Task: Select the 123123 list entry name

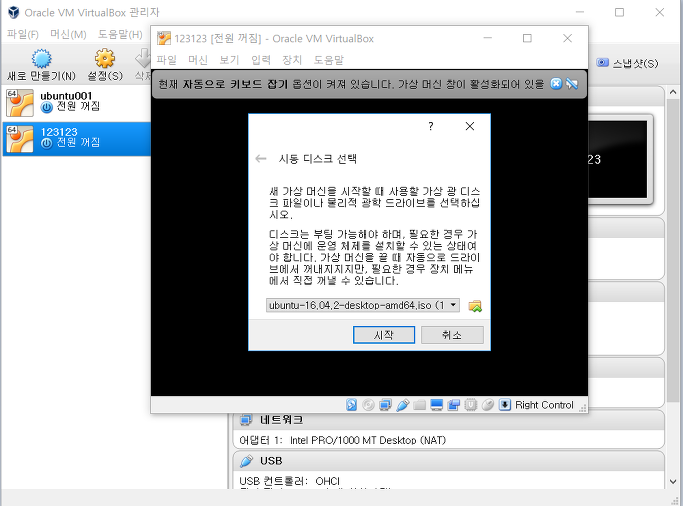Action: (59, 132)
